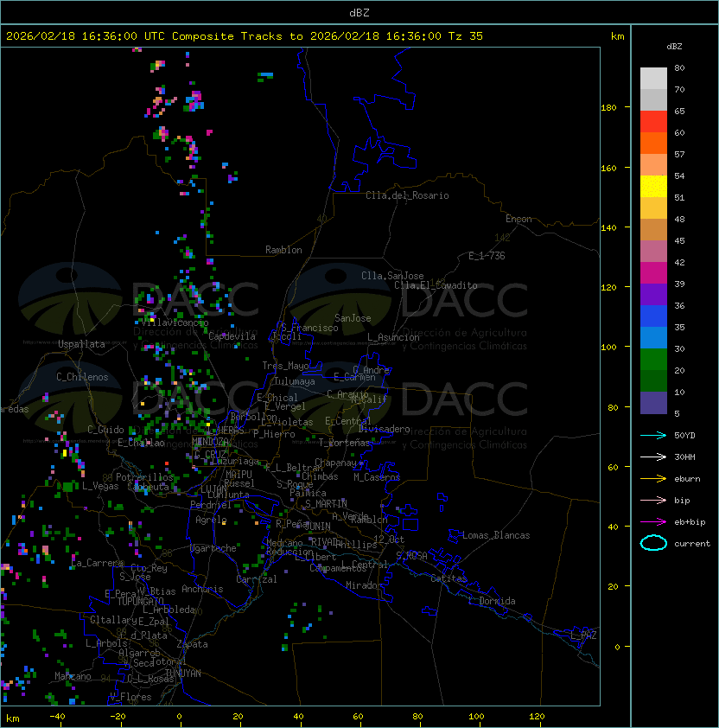The height and width of the screenshot is (728, 719).
Task: Click the 'TUNUYAN' map label
Action: tap(183, 674)
